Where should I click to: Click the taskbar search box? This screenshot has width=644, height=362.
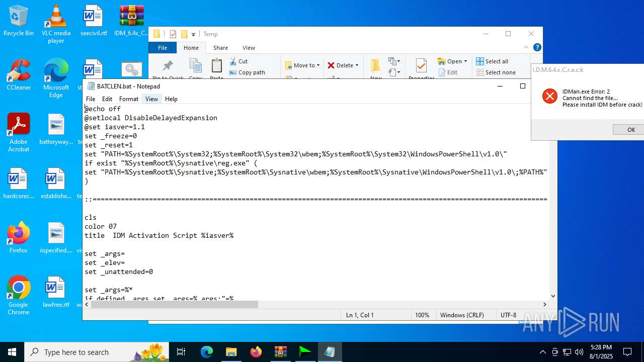(x=97, y=352)
